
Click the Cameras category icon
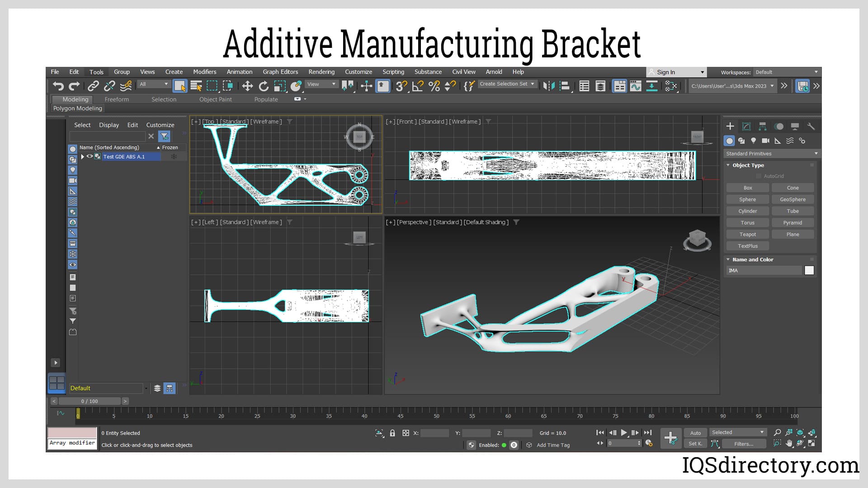pyautogui.click(x=765, y=141)
